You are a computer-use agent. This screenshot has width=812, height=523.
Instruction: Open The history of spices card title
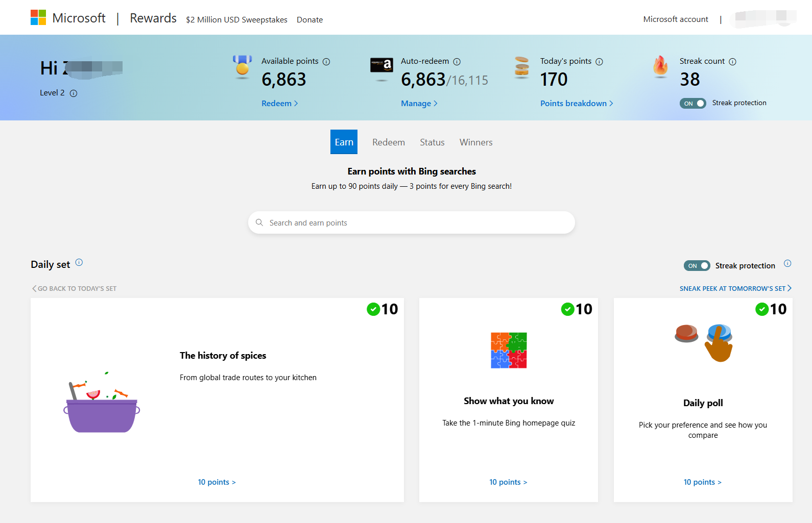pos(223,356)
